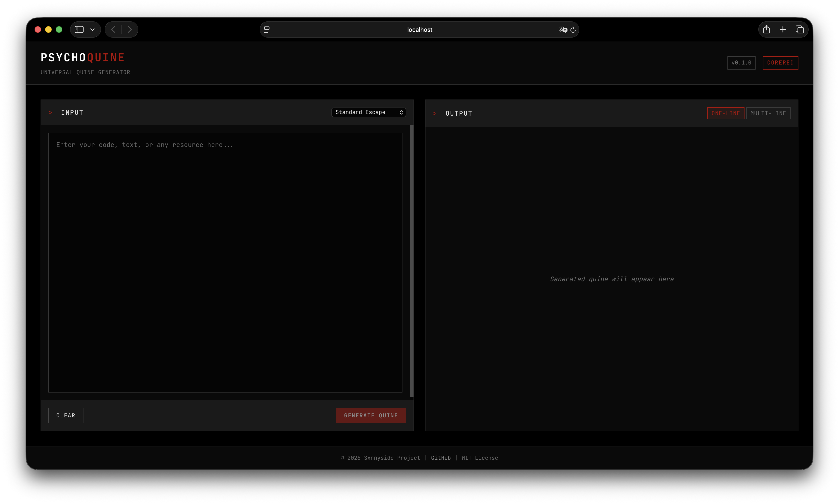Open the GitHub footer link

[441, 458]
